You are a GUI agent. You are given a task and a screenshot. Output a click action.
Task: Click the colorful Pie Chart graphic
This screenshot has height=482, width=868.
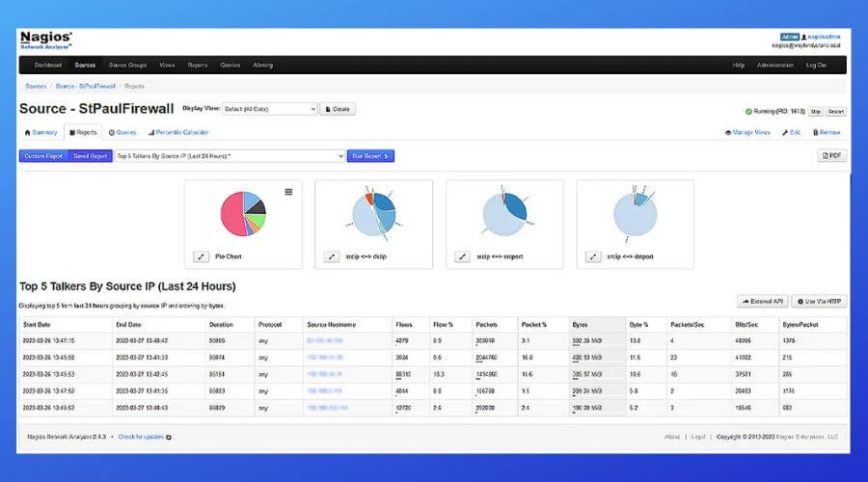coord(243,214)
